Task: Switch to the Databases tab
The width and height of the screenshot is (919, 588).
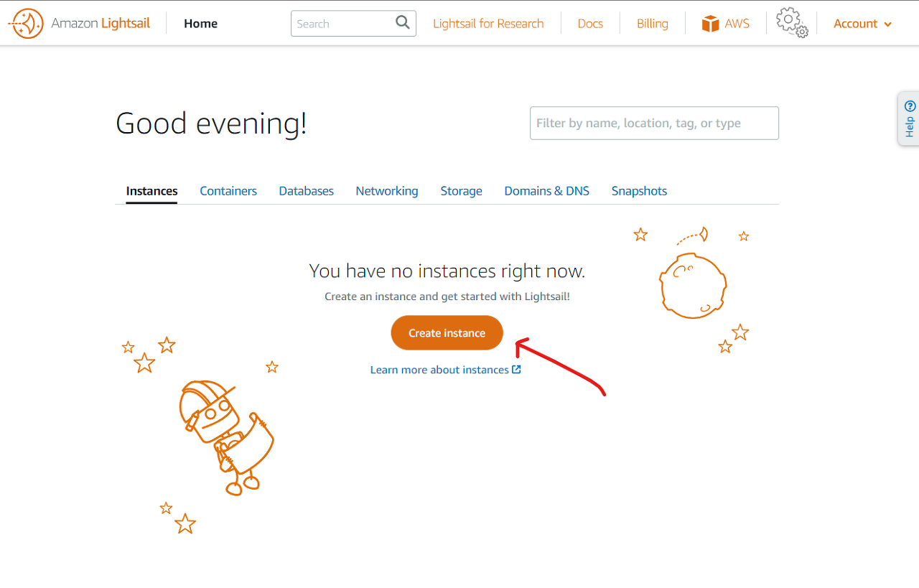Action: [x=307, y=191]
